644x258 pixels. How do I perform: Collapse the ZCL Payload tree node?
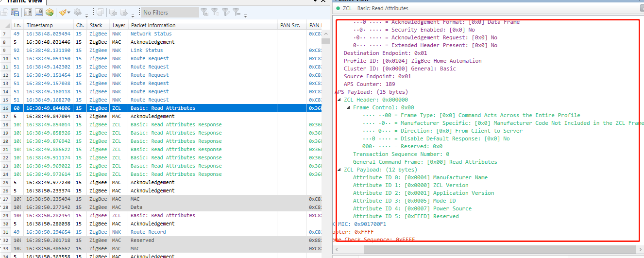click(339, 170)
